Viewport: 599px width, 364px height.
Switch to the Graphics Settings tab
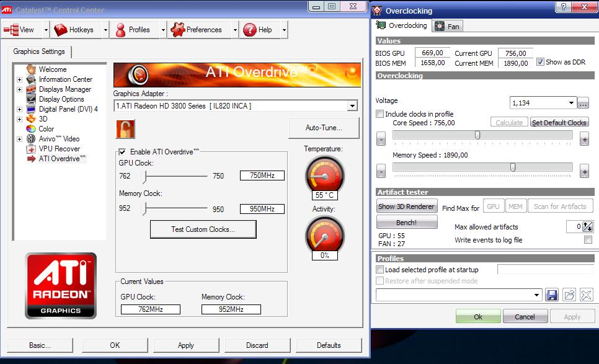pyautogui.click(x=39, y=51)
